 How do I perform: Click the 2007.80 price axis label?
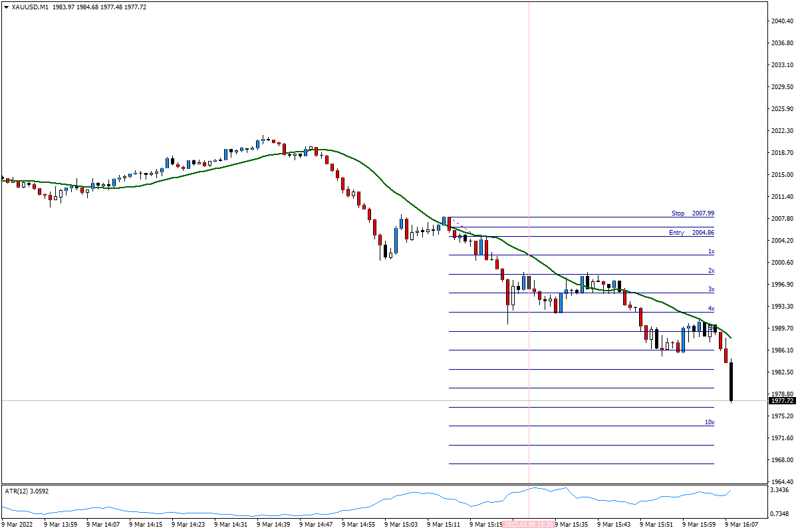click(x=783, y=219)
